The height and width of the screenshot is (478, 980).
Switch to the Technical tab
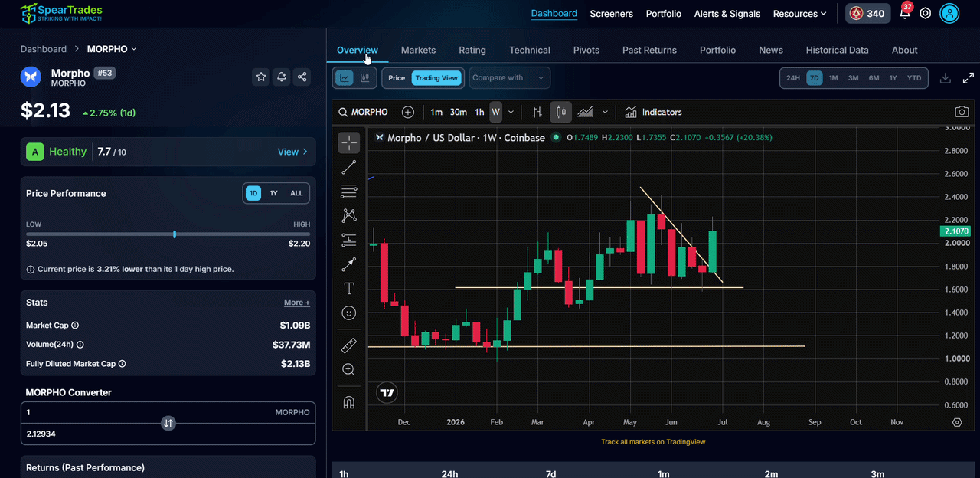[530, 50]
